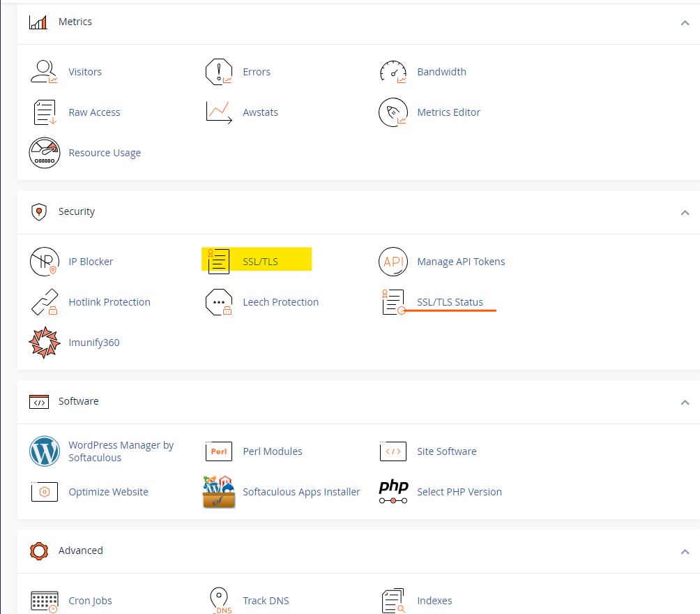Open the Track DNS link
Viewport: 700px width, 614px height.
tap(266, 601)
